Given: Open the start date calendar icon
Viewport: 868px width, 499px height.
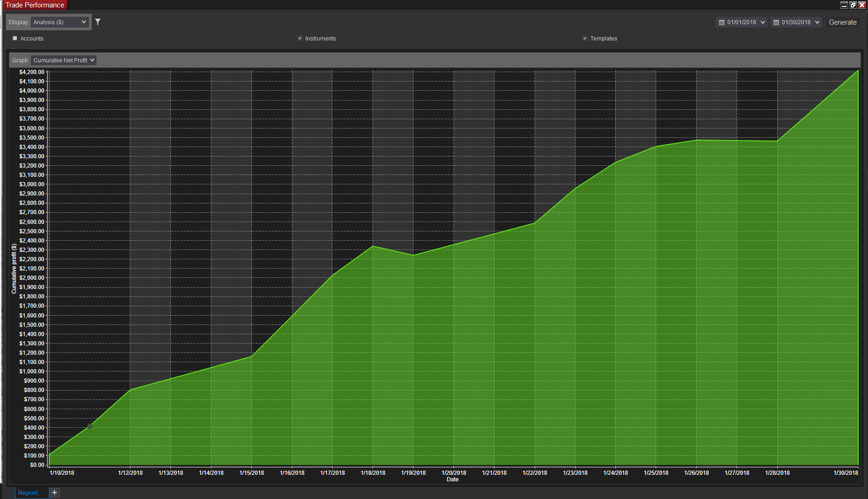Looking at the screenshot, I should (722, 22).
